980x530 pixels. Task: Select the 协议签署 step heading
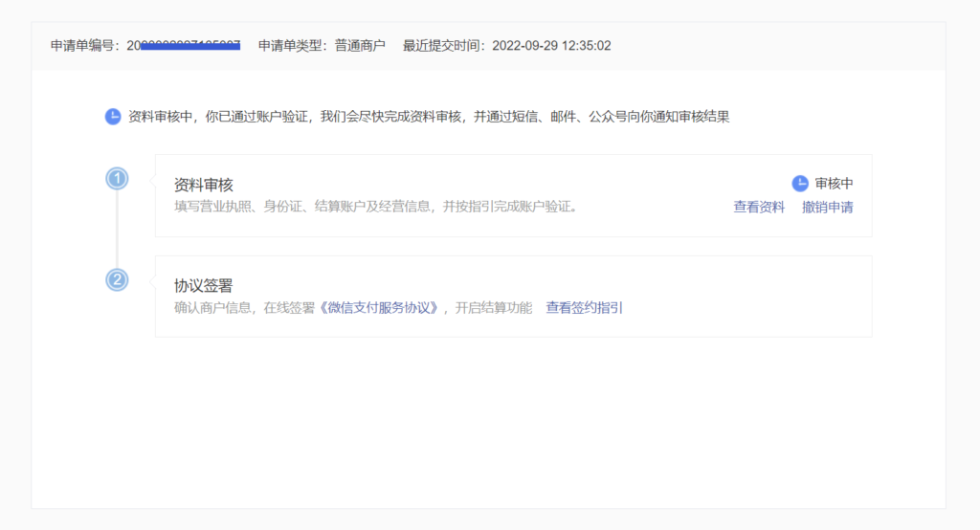pos(204,286)
